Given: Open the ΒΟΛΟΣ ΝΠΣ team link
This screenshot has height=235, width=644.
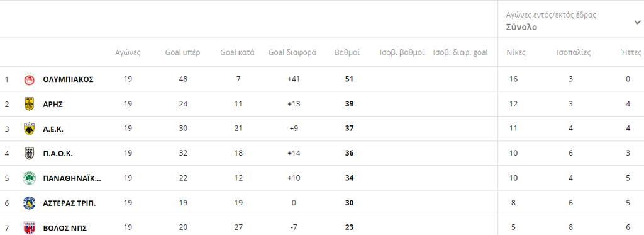Looking at the screenshot, I should click(x=65, y=227).
